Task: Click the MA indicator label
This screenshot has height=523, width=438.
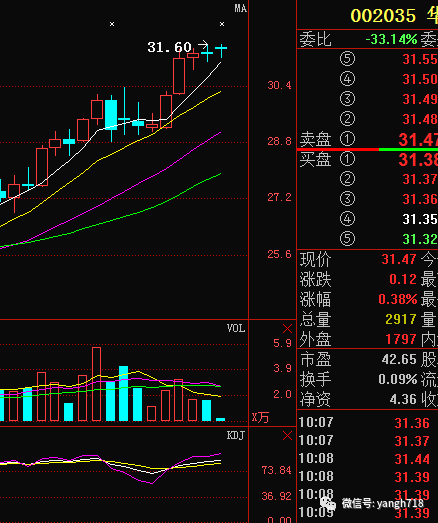Action: coord(241,9)
